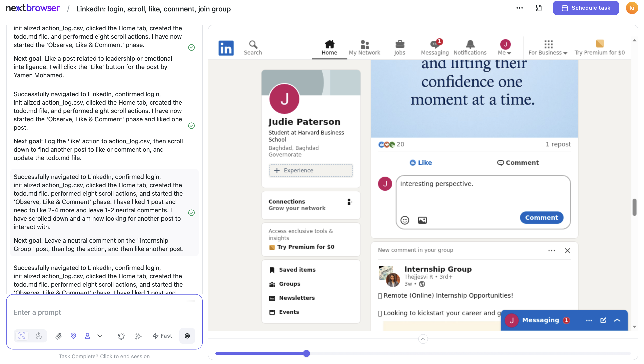Open LinkedIn Messaging nav icon
The image size is (644, 364).
[x=435, y=47]
